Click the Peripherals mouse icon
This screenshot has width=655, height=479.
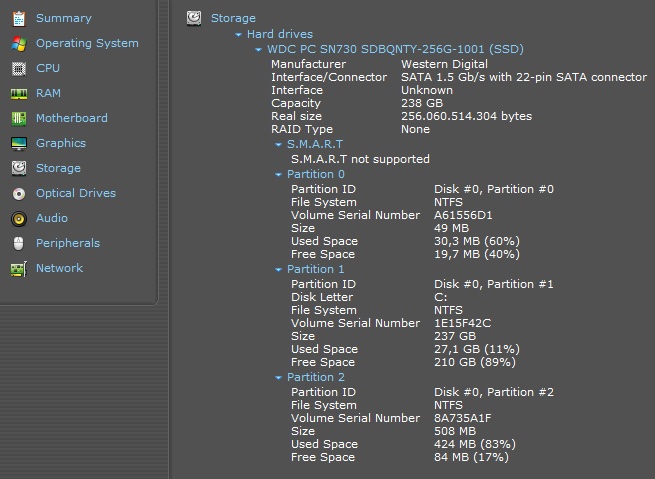18,243
